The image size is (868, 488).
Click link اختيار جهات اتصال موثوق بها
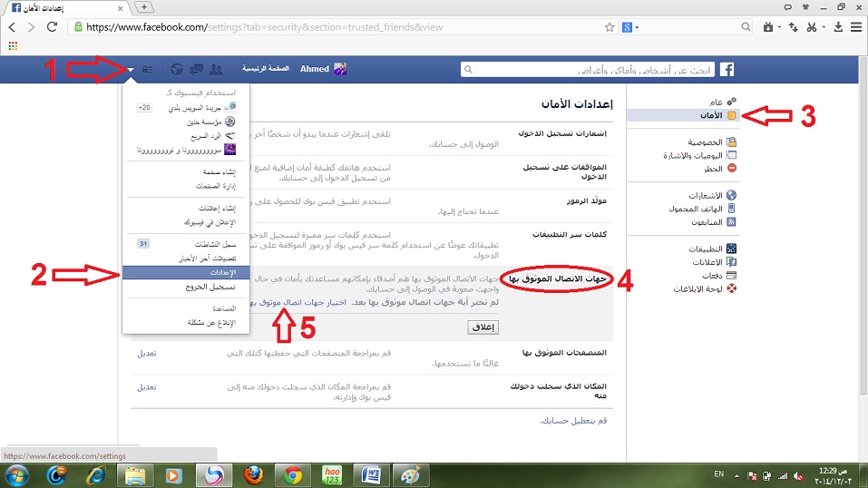(299, 302)
